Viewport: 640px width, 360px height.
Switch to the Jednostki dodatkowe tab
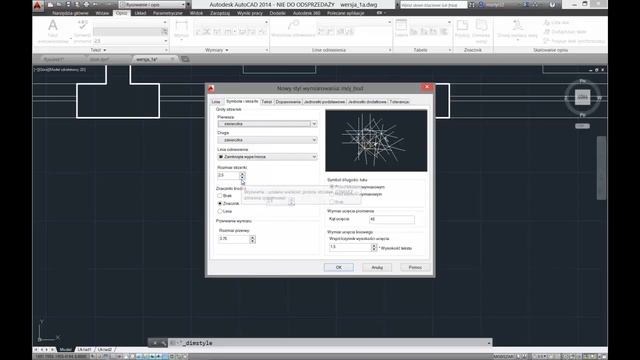(367, 102)
